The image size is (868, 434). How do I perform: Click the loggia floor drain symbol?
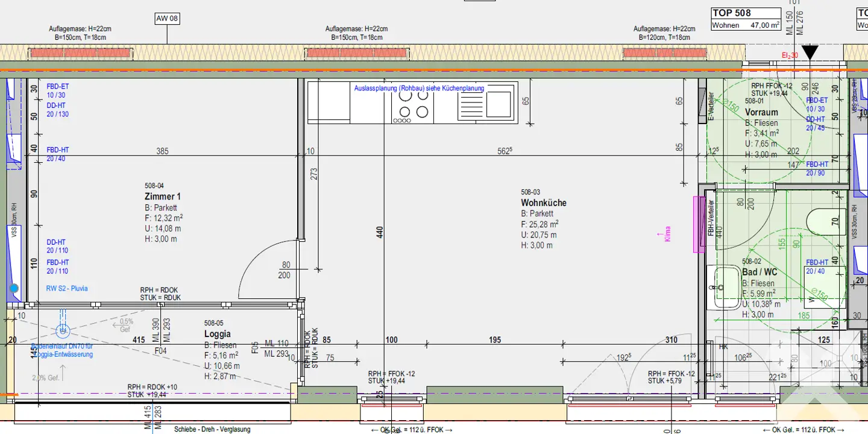[62, 330]
